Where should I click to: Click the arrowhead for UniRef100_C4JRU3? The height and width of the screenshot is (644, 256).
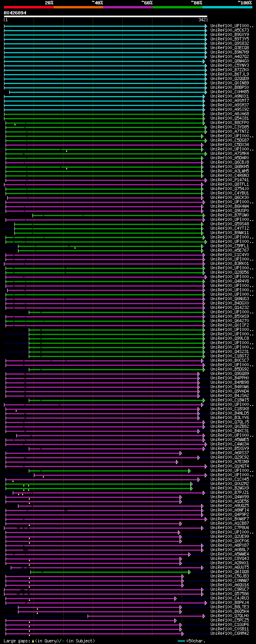point(176,598)
